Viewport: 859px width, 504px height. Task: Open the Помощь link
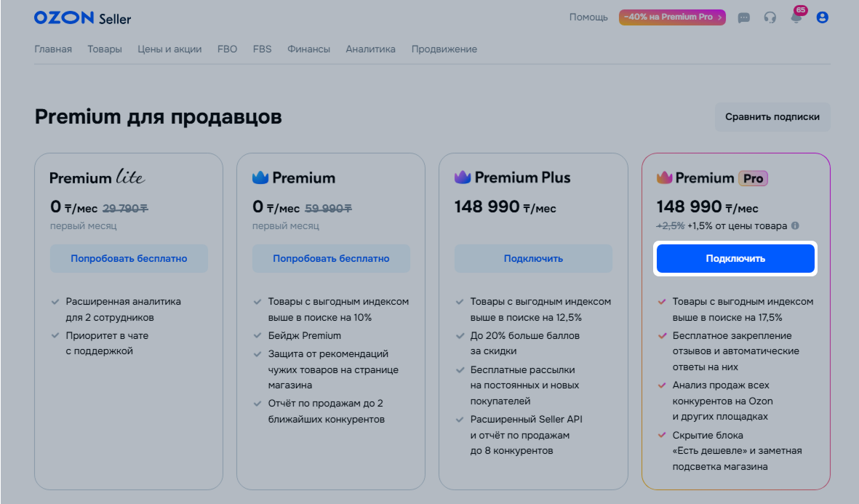coord(588,17)
